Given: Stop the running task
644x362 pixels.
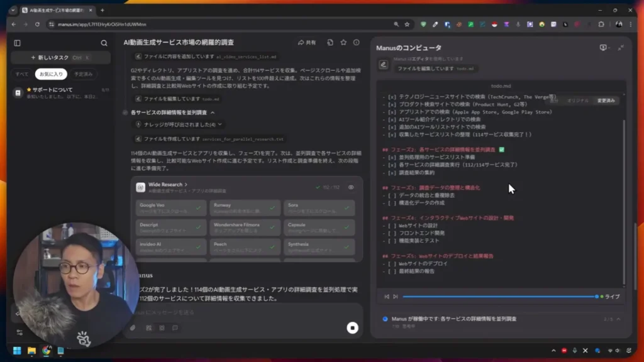Looking at the screenshot, I should pyautogui.click(x=352, y=327).
